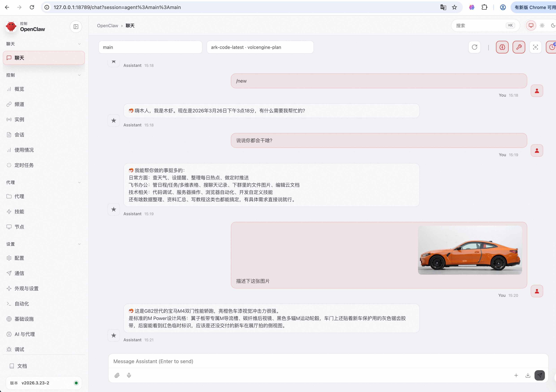This screenshot has height=392, width=556.
Task: Open 代理 agents page with folder icon
Action: tap(44, 197)
